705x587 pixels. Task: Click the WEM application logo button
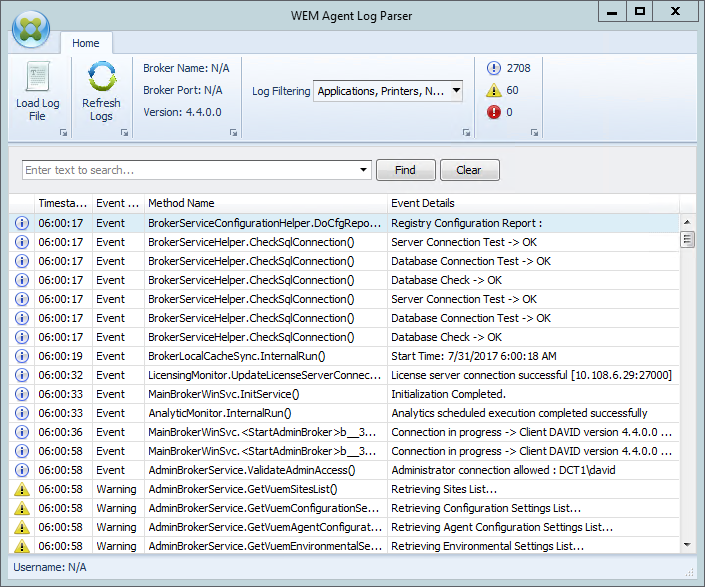[x=31, y=30]
